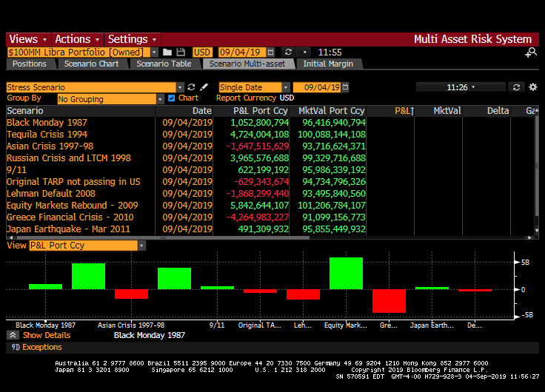The width and height of the screenshot is (545, 392).
Task: Toggle the Chart checkbox
Action: 171,98
